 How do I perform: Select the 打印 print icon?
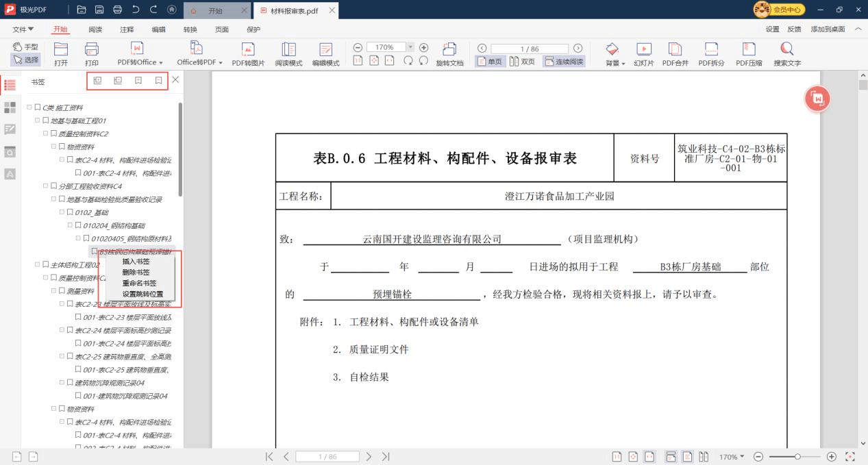pos(92,52)
